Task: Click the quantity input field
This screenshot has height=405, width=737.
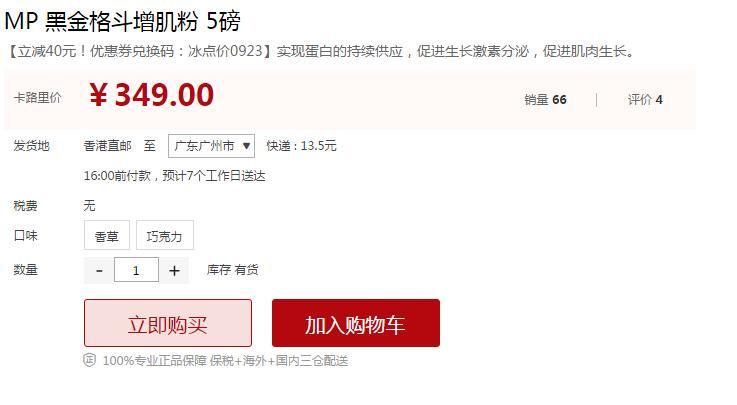Action: 136,270
